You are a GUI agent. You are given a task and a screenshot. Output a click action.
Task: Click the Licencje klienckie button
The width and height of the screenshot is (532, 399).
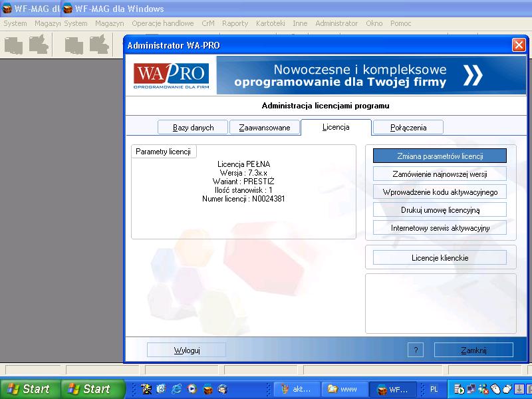[440, 257]
